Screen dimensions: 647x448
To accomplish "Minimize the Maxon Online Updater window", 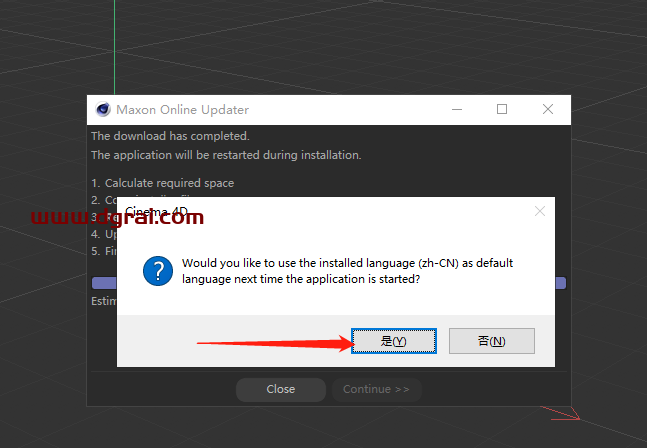I will click(458, 110).
